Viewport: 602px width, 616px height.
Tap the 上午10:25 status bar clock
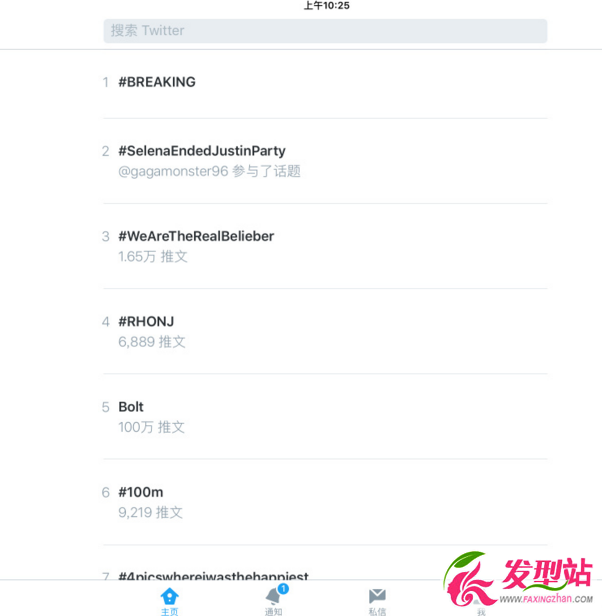(x=327, y=5)
